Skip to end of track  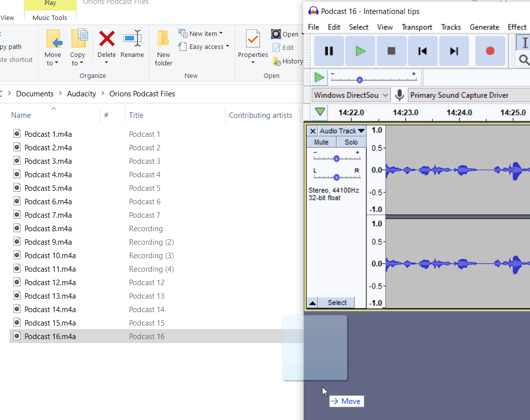(x=454, y=51)
